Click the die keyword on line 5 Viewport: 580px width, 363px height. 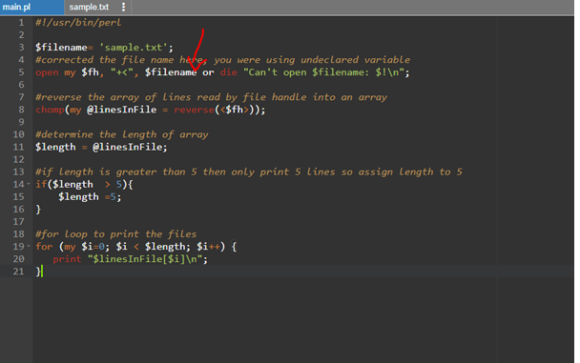tap(229, 72)
